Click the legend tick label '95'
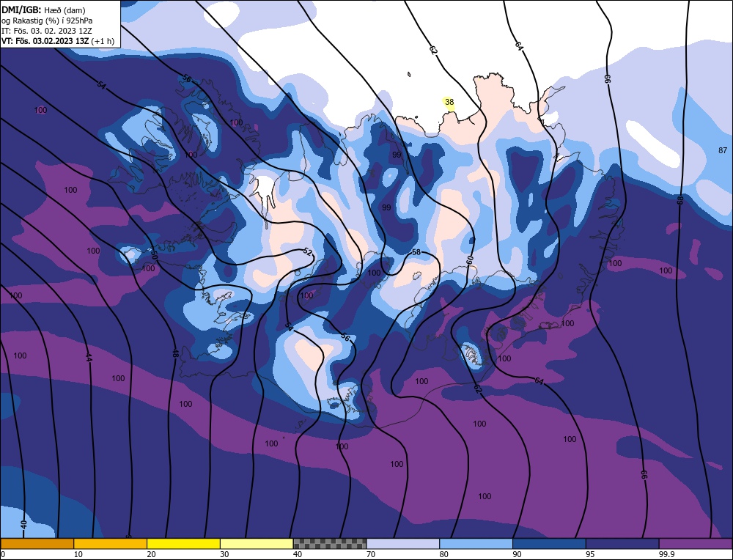733x560 pixels. coord(590,554)
